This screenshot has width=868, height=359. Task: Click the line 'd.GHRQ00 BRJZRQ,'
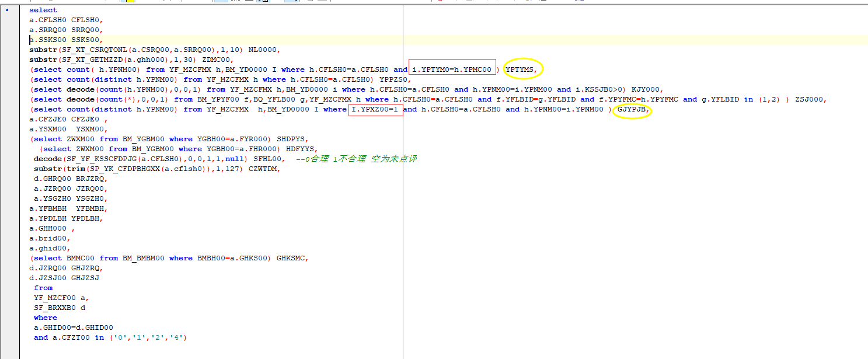coord(71,179)
